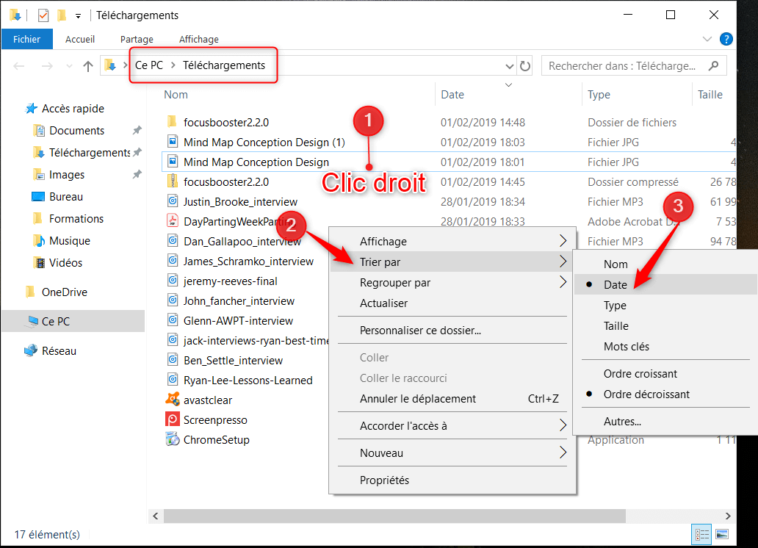Screen dimensions: 758x548
Task: Select Nom sort option
Action: 616,265
